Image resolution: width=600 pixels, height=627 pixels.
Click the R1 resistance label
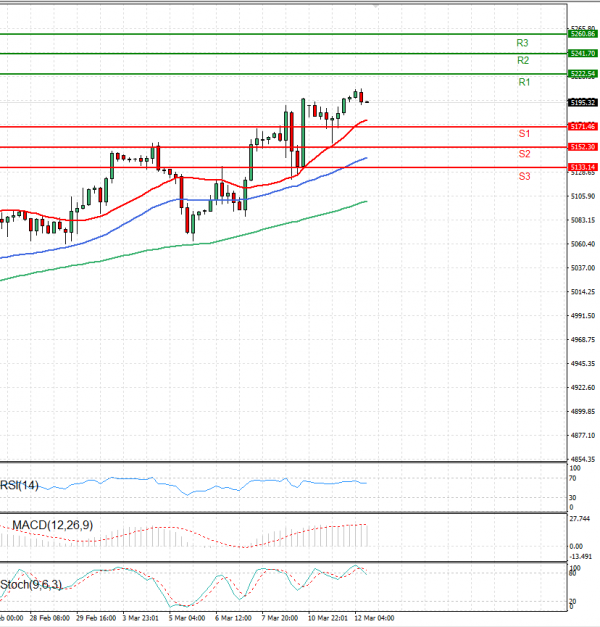pyautogui.click(x=523, y=82)
